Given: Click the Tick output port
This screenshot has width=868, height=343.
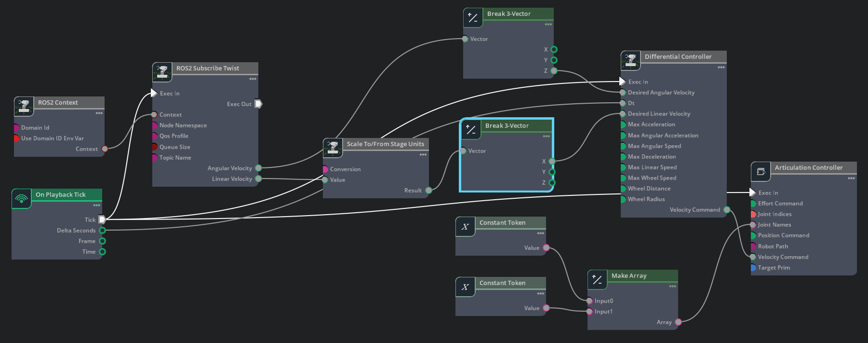Looking at the screenshot, I should point(102,220).
